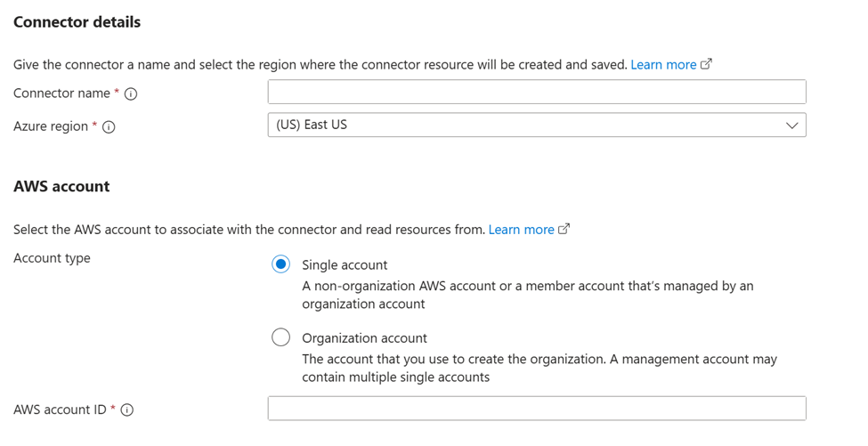The height and width of the screenshot is (446, 868).
Task: Click the info icon beside Azure region
Action: click(x=109, y=127)
